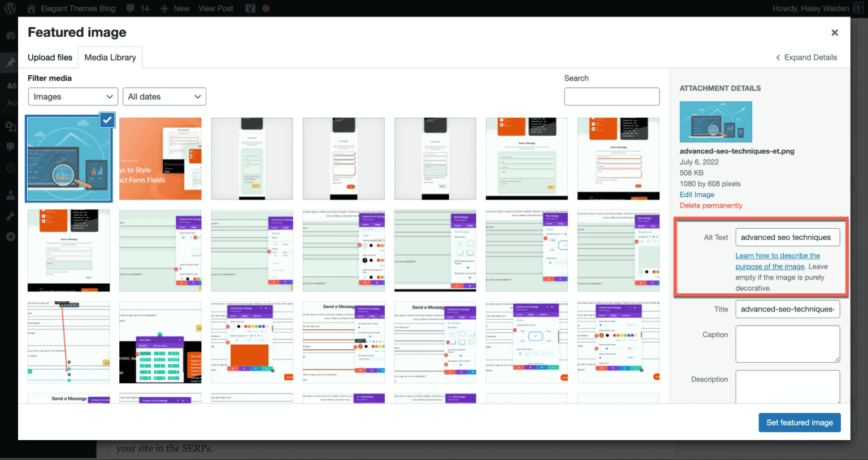Open the Dashboard via the gauge icon

[x=10, y=35]
